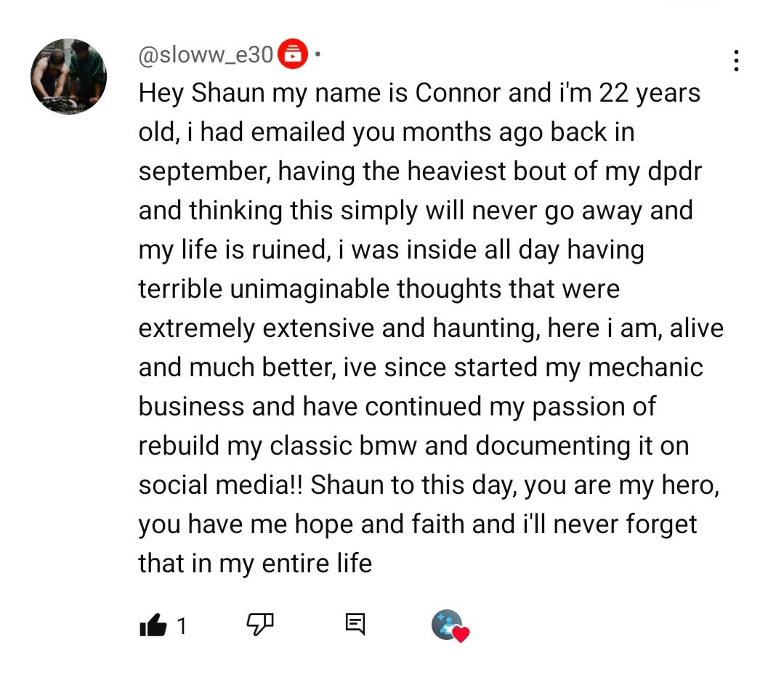The height and width of the screenshot is (682, 784).
Task: Click the red channel member badge
Action: coord(293,54)
